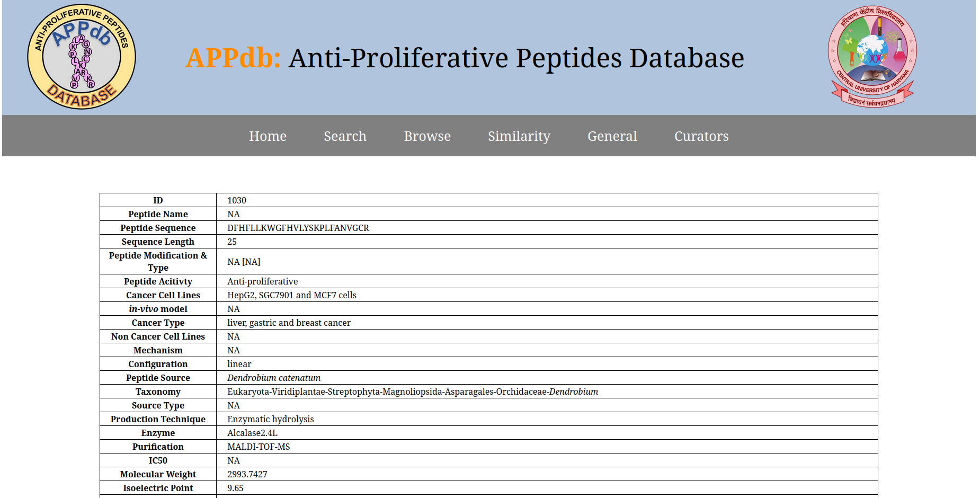980x498 pixels.
Task: Click the APPdb database logo
Action: (x=82, y=57)
